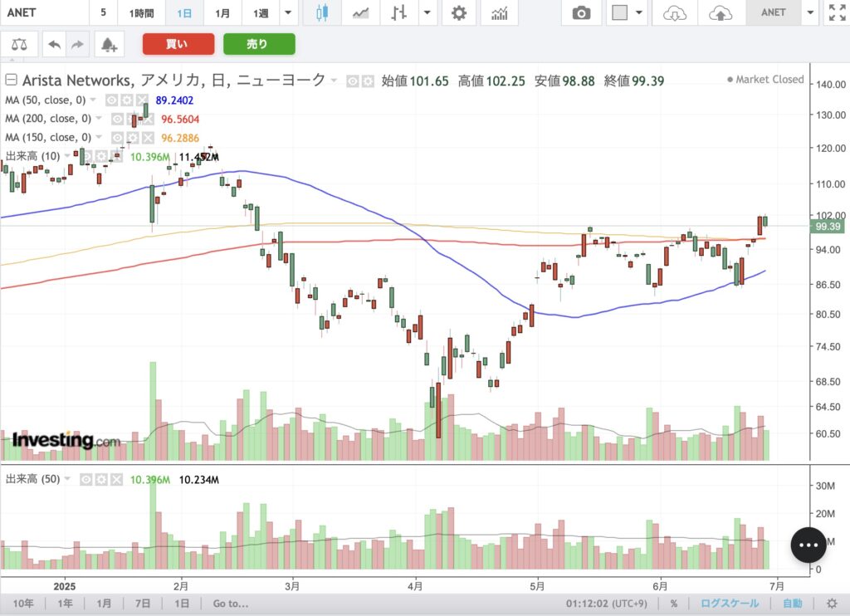Open settings gear for MA (200, close, 0)

tap(132, 120)
